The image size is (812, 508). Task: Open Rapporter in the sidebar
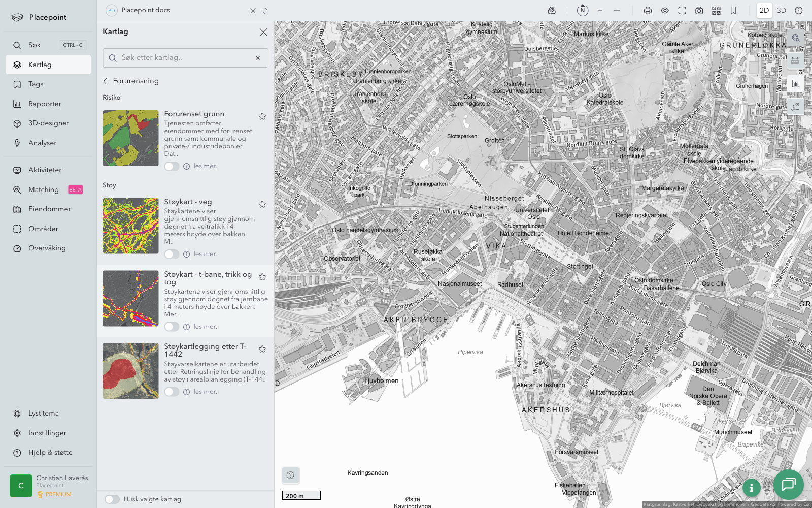coord(45,104)
